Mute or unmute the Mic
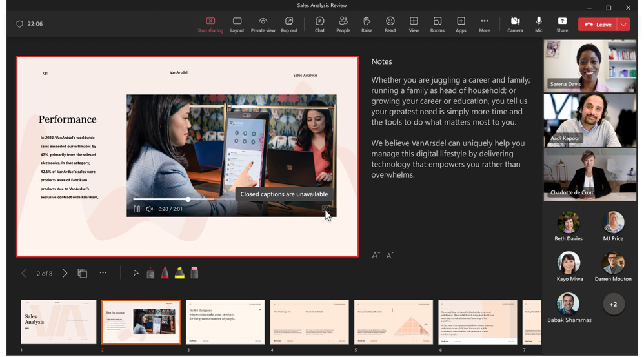 point(539,25)
